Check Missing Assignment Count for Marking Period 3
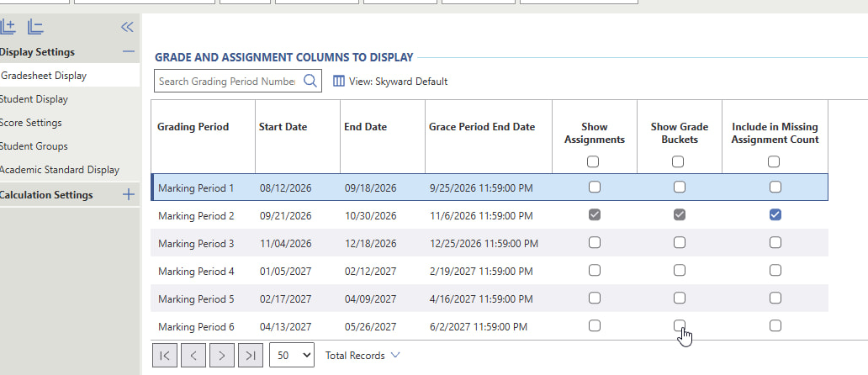Screen dimensions: 868x375 [775, 242]
